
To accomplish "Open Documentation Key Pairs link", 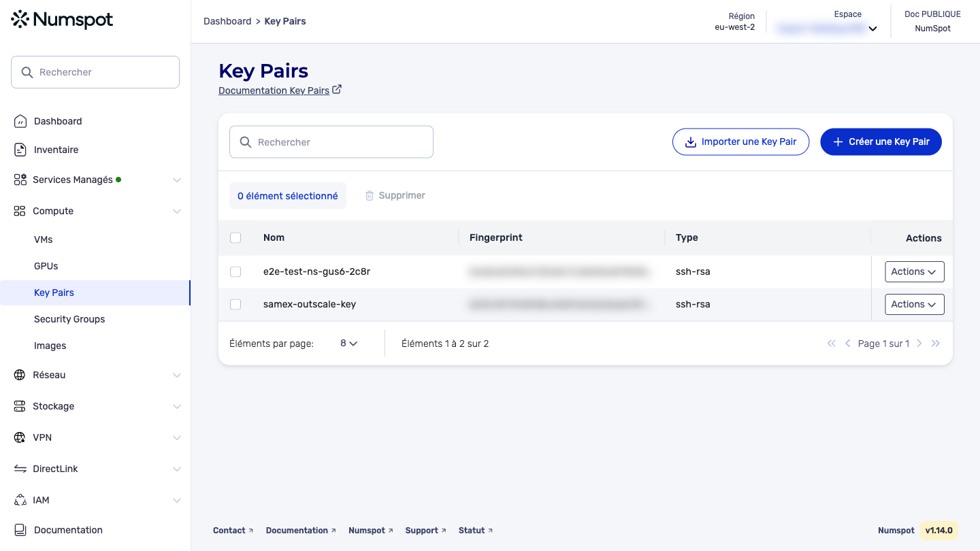I will 274,90.
